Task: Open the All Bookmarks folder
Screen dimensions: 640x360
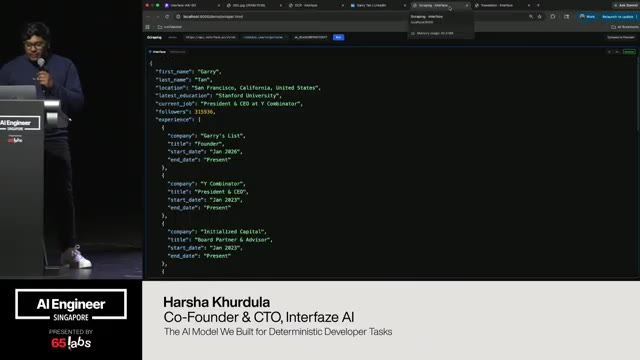Action: click(625, 27)
